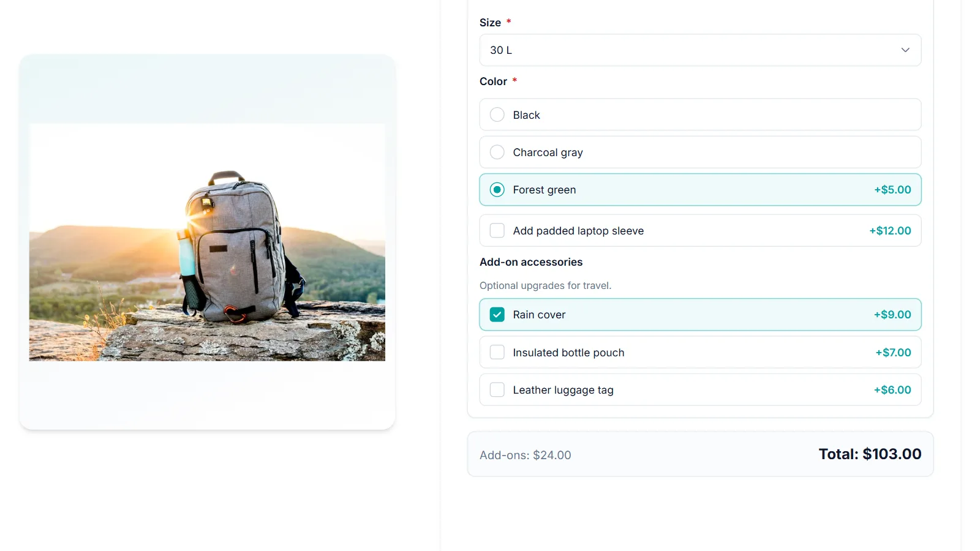The height and width of the screenshot is (551, 980).
Task: Click the +$7.00 bottle pouch price
Action: pos(893,353)
